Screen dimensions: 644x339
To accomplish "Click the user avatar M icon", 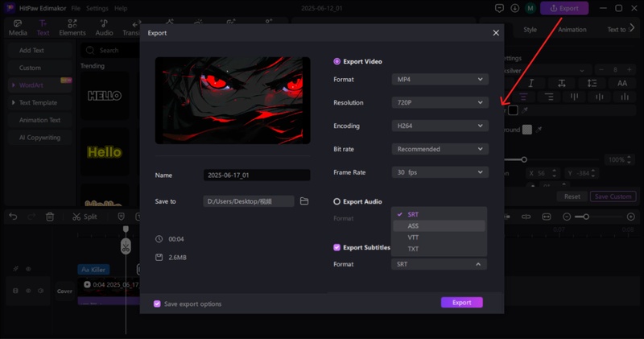I will click(530, 8).
